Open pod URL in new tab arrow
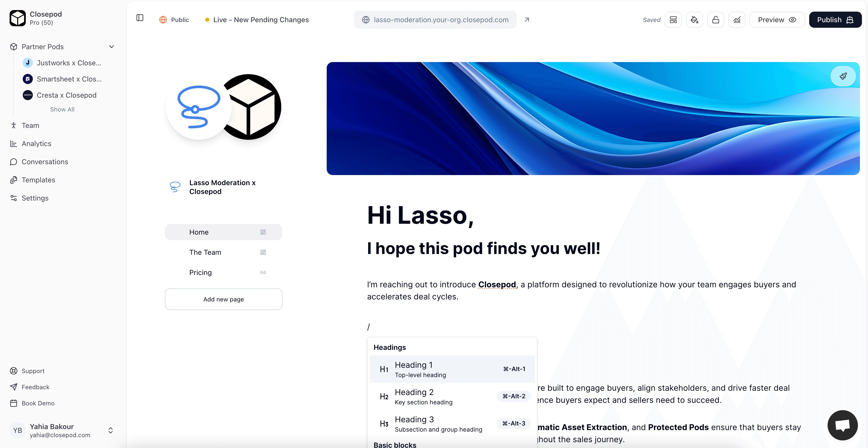The image size is (868, 448). 527,20
